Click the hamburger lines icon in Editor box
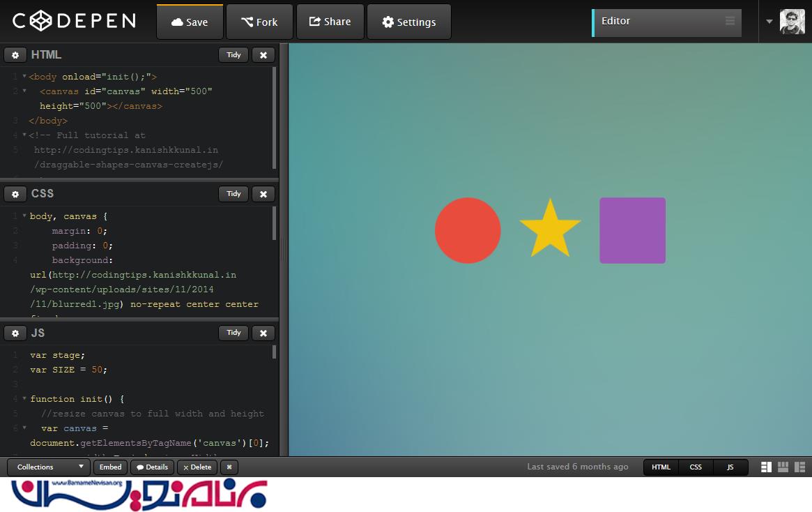This screenshot has width=812, height=512. click(x=730, y=21)
